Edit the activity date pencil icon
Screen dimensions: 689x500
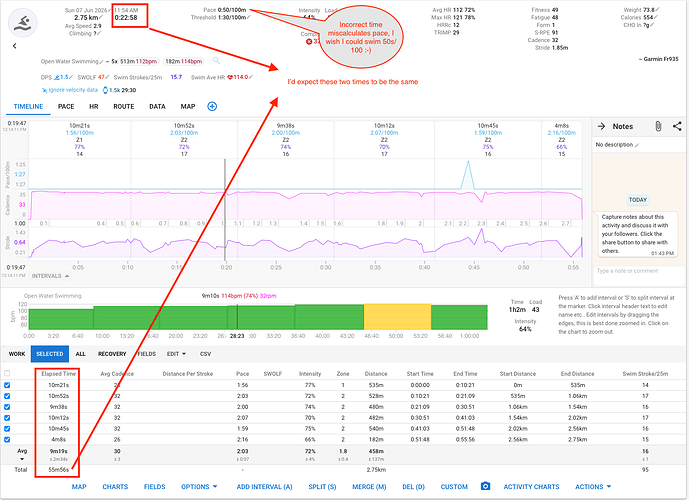[x=110, y=10]
